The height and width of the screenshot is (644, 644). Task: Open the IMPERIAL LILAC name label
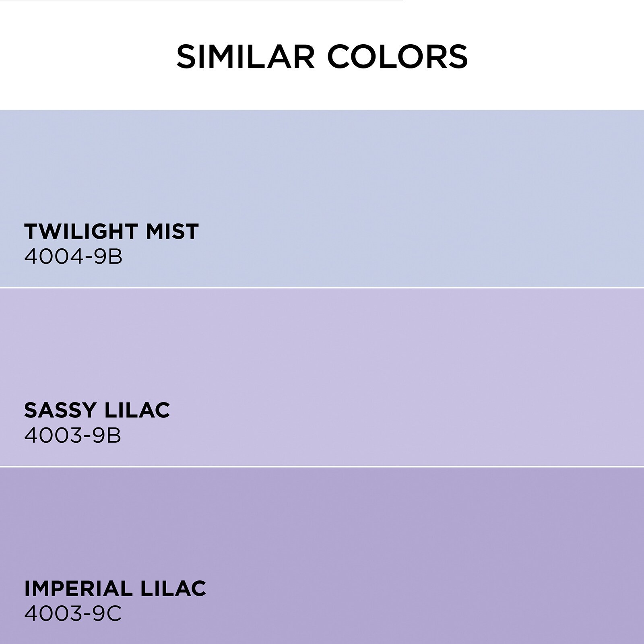click(x=115, y=588)
